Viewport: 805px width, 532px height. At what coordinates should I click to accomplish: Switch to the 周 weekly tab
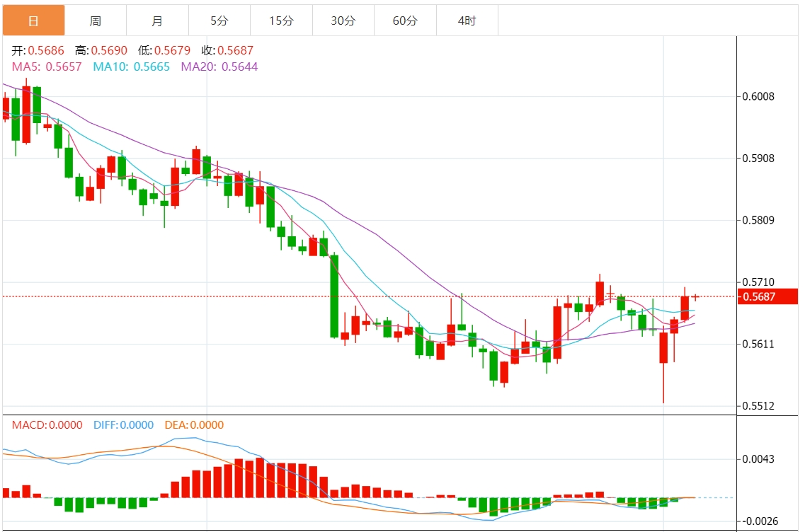click(x=96, y=21)
